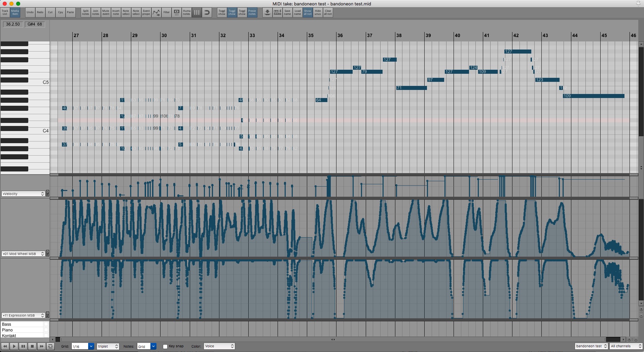644x352 pixels.
Task: Start playback with the play button
Action: pos(14,346)
